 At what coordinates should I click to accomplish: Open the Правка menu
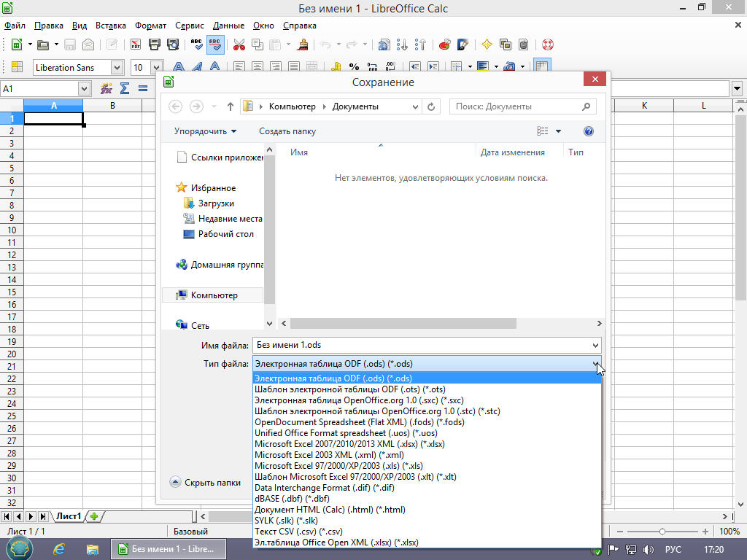click(x=49, y=26)
